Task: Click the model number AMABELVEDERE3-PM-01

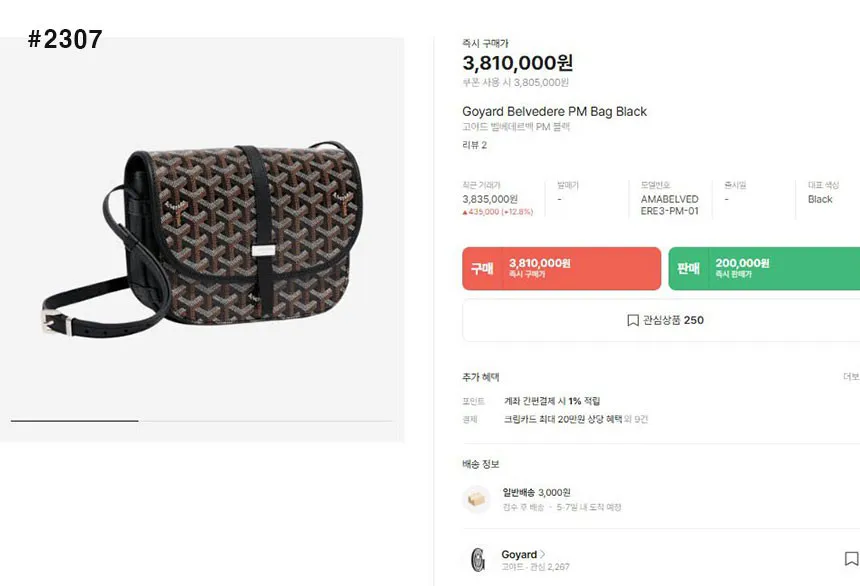Action: pos(669,205)
